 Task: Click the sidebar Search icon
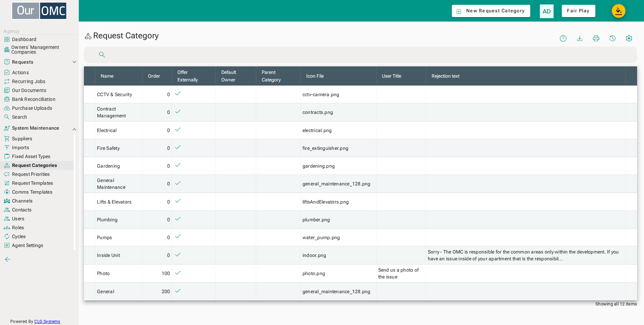point(7,117)
